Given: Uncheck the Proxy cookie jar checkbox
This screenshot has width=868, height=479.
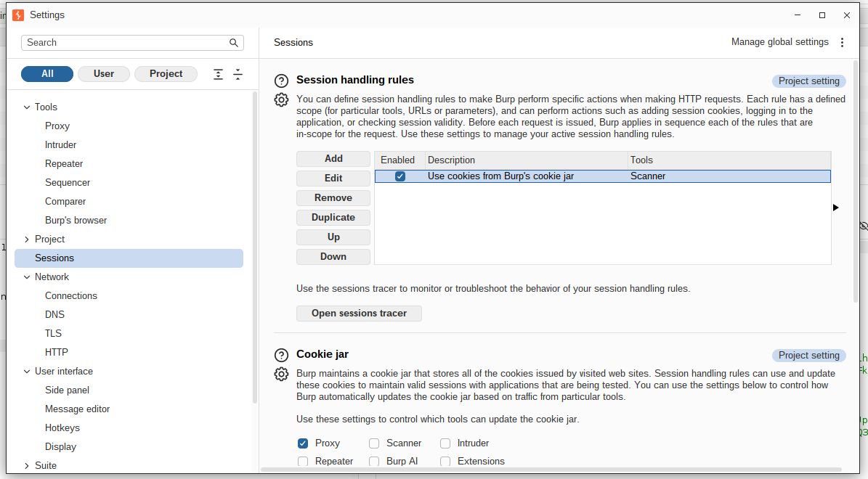Looking at the screenshot, I should pos(303,443).
